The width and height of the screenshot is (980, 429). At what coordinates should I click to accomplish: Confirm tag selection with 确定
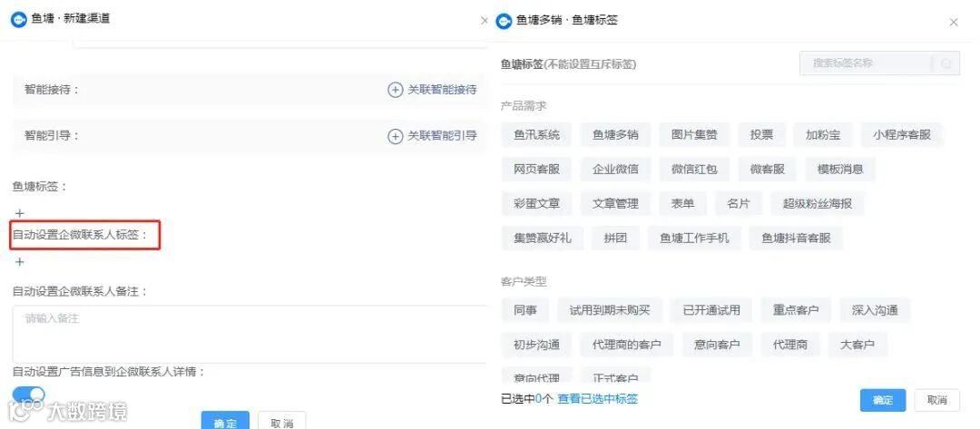click(883, 400)
